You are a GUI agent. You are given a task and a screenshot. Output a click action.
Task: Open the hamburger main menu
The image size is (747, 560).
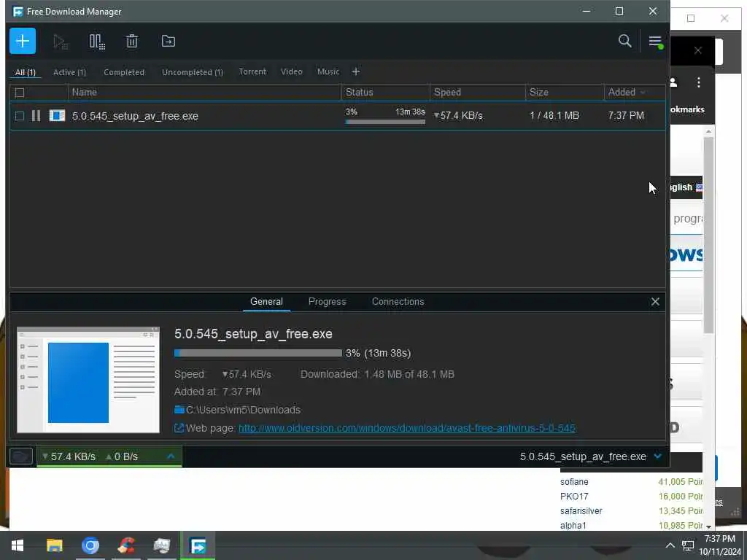click(656, 42)
